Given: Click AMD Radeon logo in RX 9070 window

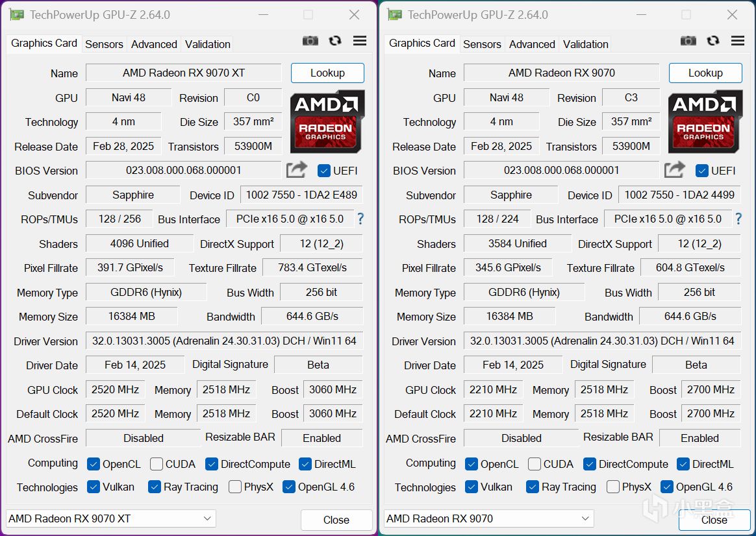Looking at the screenshot, I should click(705, 122).
